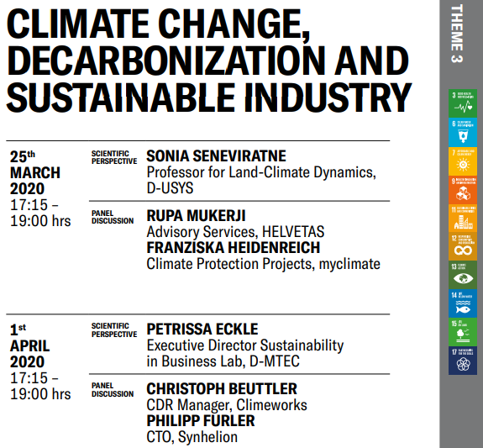Click the SDG 7 Clean Energy sun icon

click(463, 161)
